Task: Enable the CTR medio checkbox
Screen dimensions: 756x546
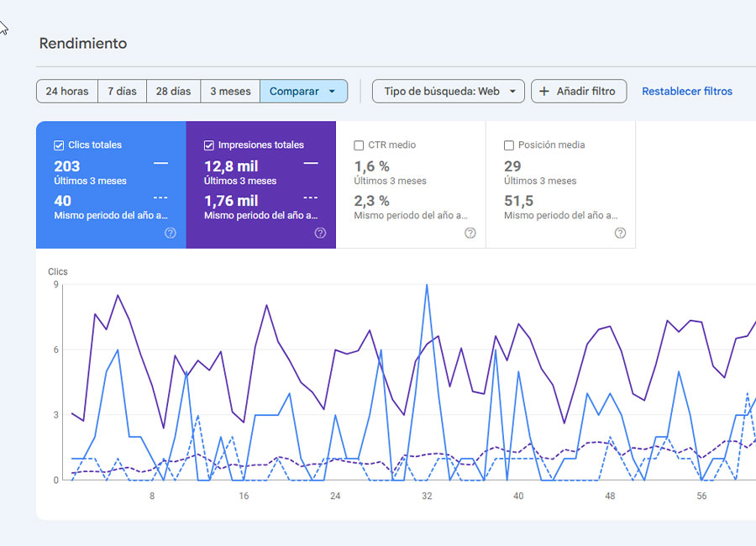Action: click(x=360, y=145)
